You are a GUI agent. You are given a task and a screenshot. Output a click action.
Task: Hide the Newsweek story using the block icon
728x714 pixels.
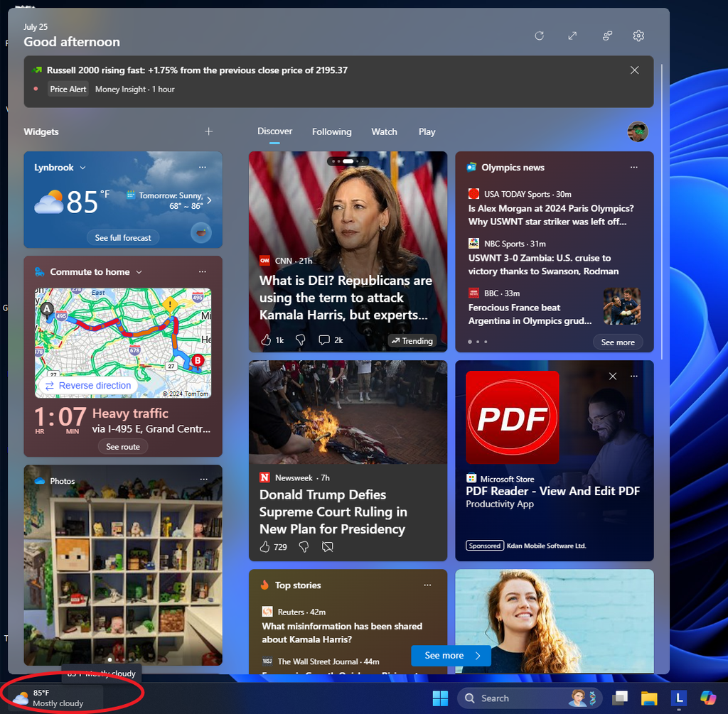coord(327,546)
